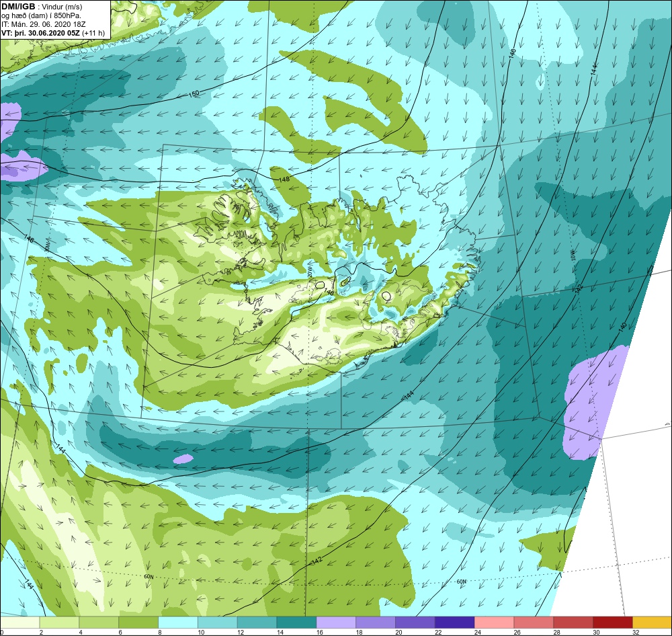
Task: Click the legend tick value 2
Action: tap(41, 632)
